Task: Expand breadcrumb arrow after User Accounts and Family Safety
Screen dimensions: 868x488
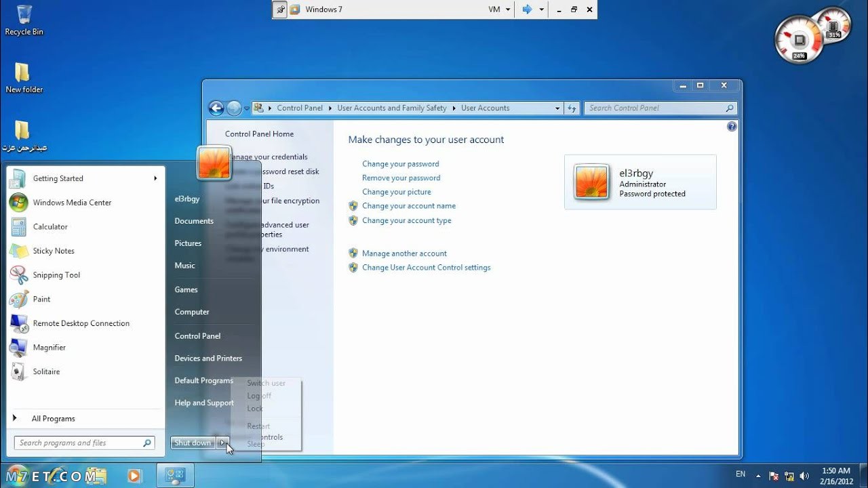Action: pos(454,108)
